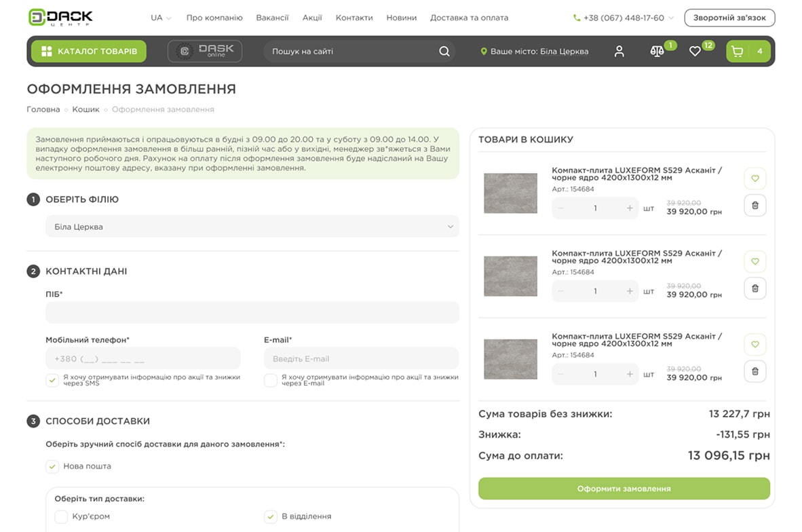
Task: Click the search magnifier icon
Action: click(x=444, y=52)
